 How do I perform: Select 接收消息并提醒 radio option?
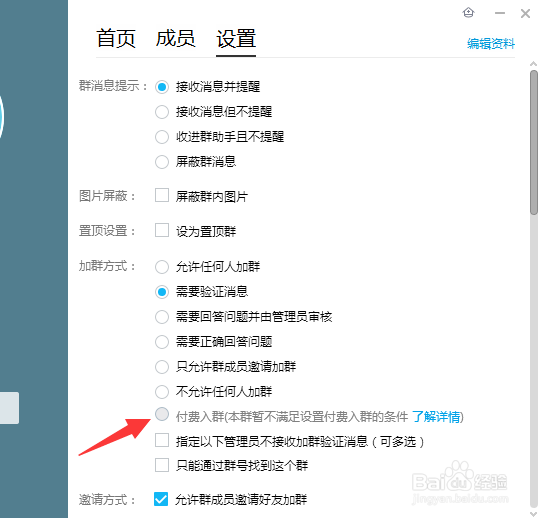(162, 87)
